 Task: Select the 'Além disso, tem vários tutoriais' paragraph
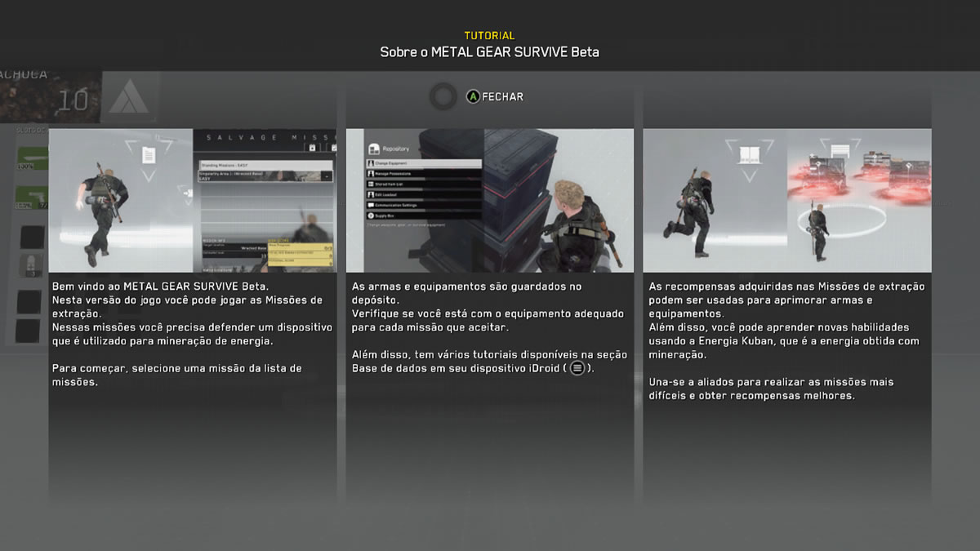[x=490, y=362]
